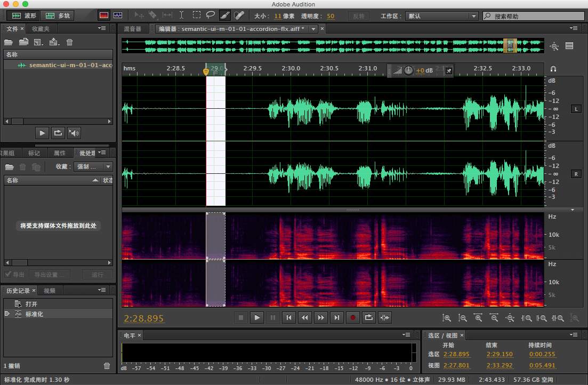Select the paintbrush selection tool
The image size is (588, 385).
pyautogui.click(x=224, y=15)
